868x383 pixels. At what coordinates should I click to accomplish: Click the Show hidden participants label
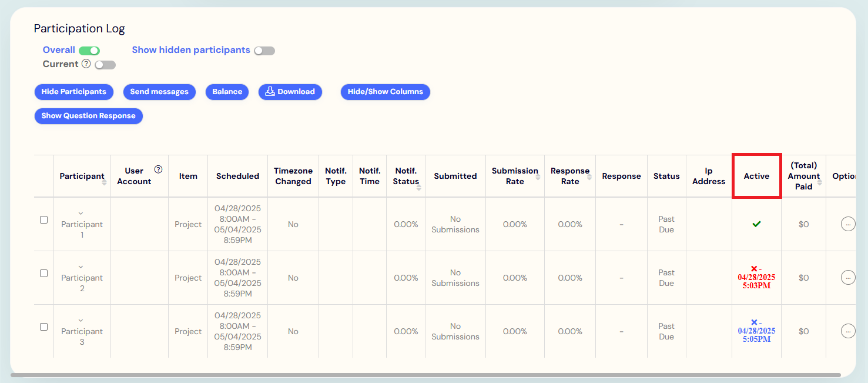coord(191,50)
